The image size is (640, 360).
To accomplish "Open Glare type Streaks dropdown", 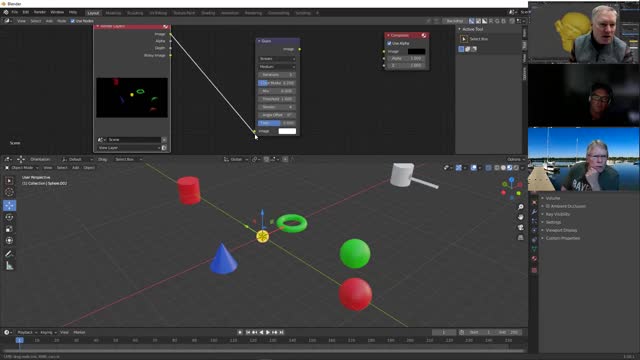I will point(277,59).
